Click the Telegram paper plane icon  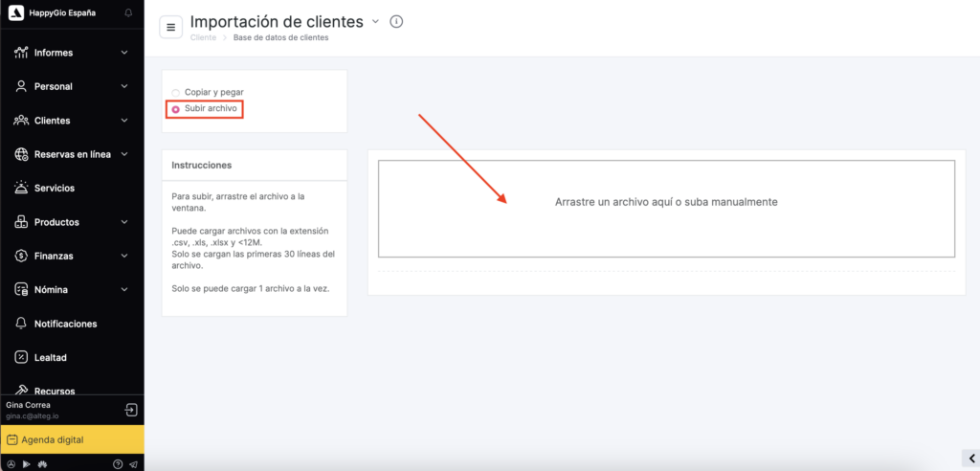coord(132,464)
